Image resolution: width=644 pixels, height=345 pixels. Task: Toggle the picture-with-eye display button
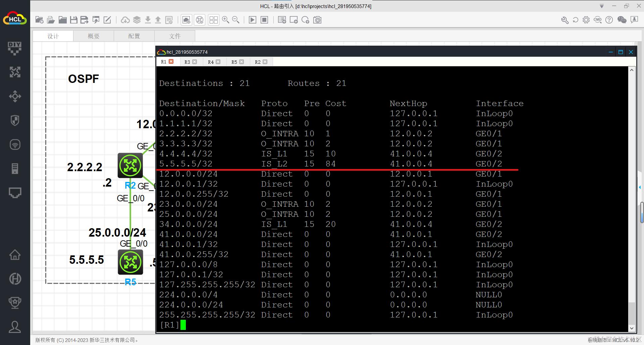pos(186,20)
